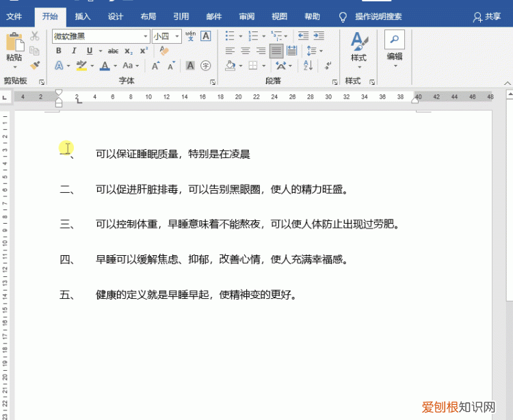Screen dimensions: 513x420
Task: Open Change Case Aa menu
Action: pyautogui.click(x=130, y=66)
